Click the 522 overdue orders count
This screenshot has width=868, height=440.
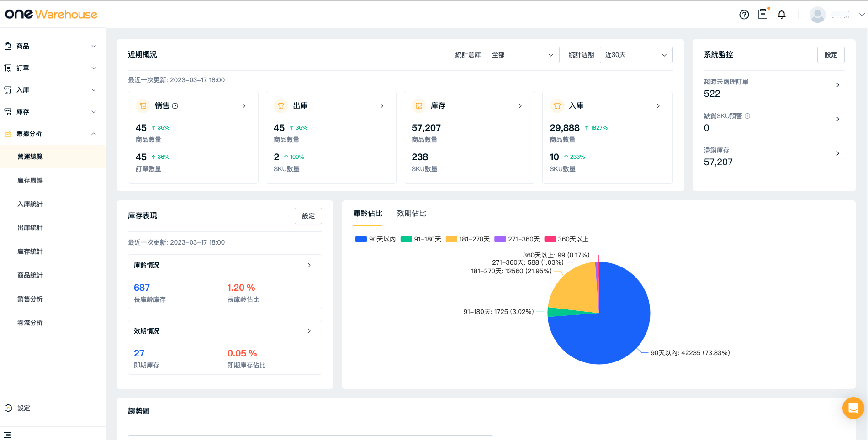[x=712, y=94]
